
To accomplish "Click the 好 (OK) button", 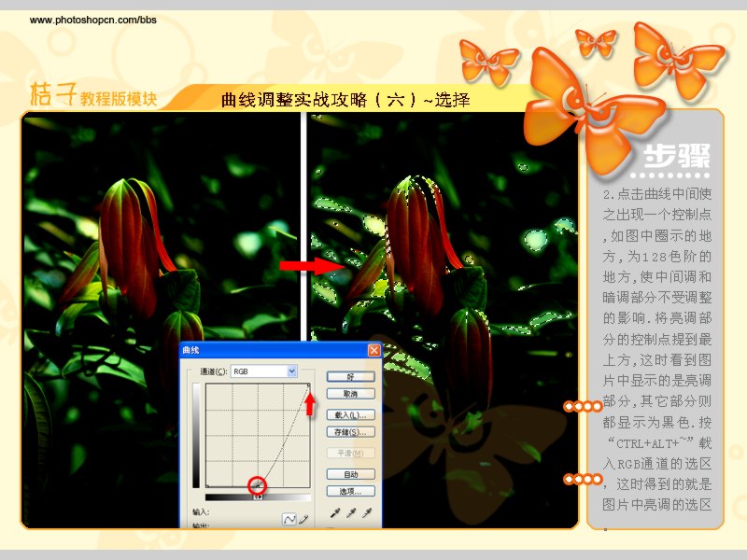I will coord(351,377).
